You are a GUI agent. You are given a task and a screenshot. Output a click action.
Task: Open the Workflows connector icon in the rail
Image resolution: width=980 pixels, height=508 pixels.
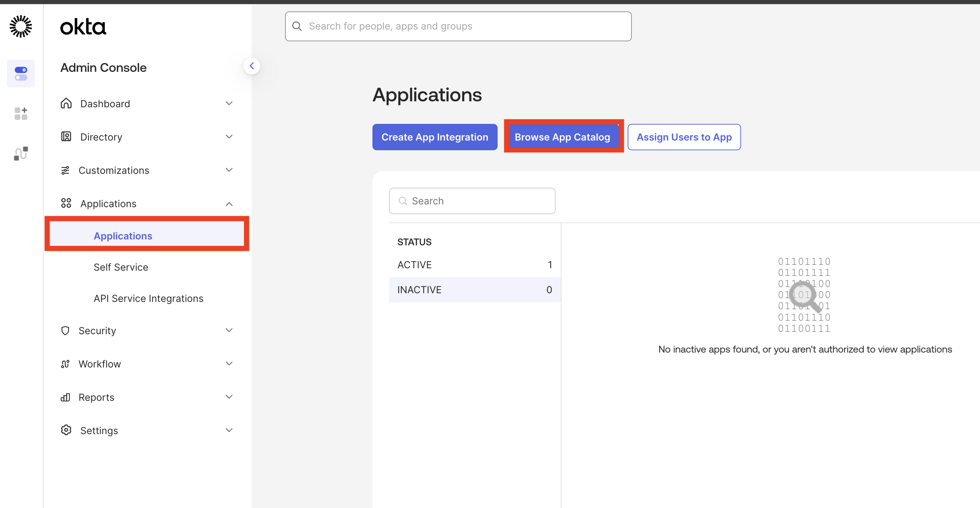pyautogui.click(x=20, y=153)
